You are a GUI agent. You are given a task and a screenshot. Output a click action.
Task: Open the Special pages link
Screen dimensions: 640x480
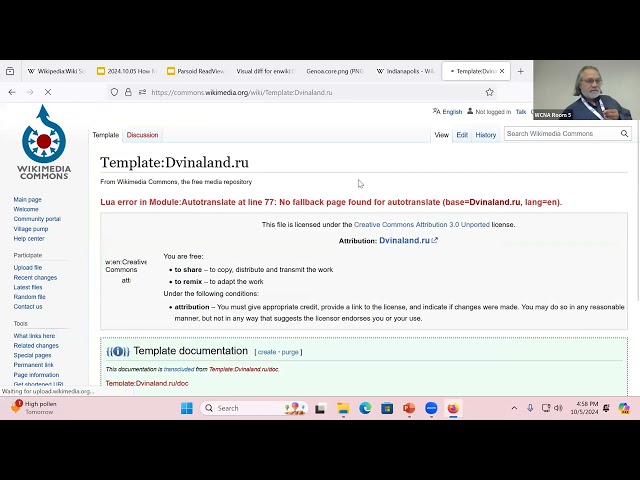click(32, 355)
